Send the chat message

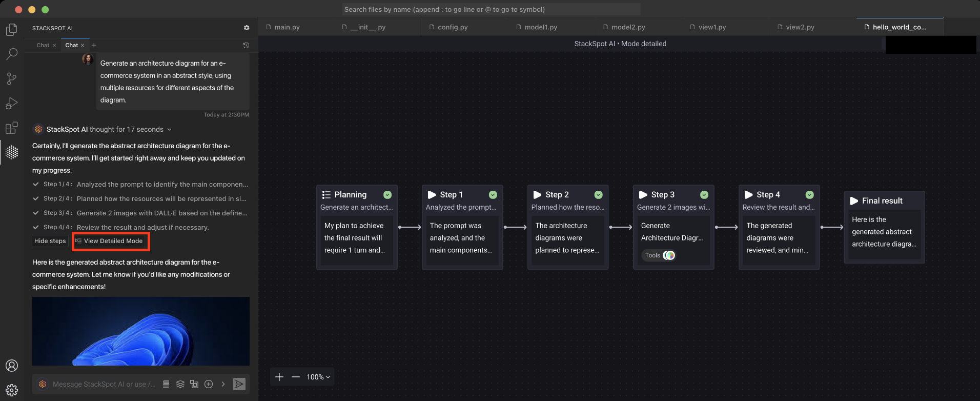point(239,384)
